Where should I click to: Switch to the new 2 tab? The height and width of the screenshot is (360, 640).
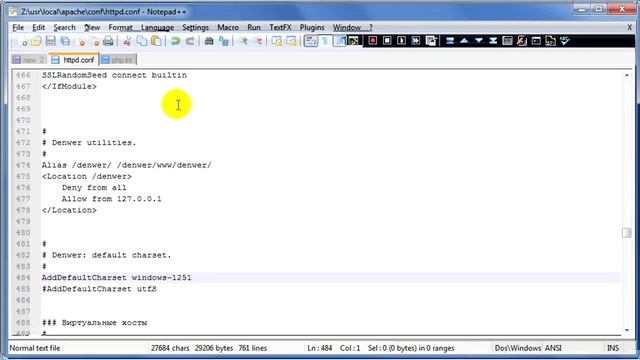[29, 60]
